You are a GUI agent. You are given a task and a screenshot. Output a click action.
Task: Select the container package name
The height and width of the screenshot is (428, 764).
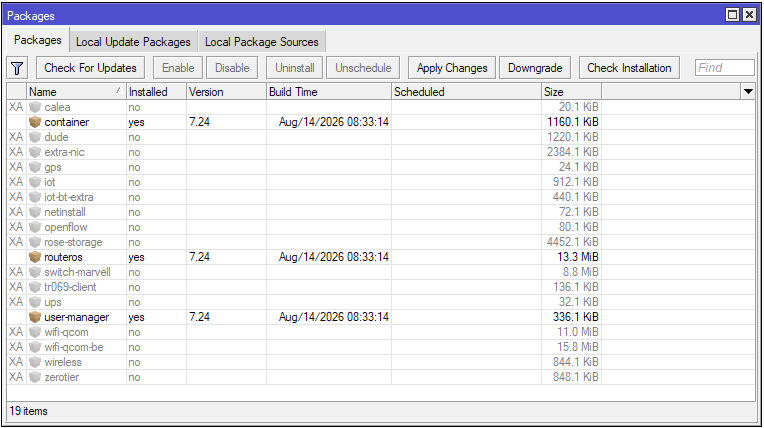point(67,122)
